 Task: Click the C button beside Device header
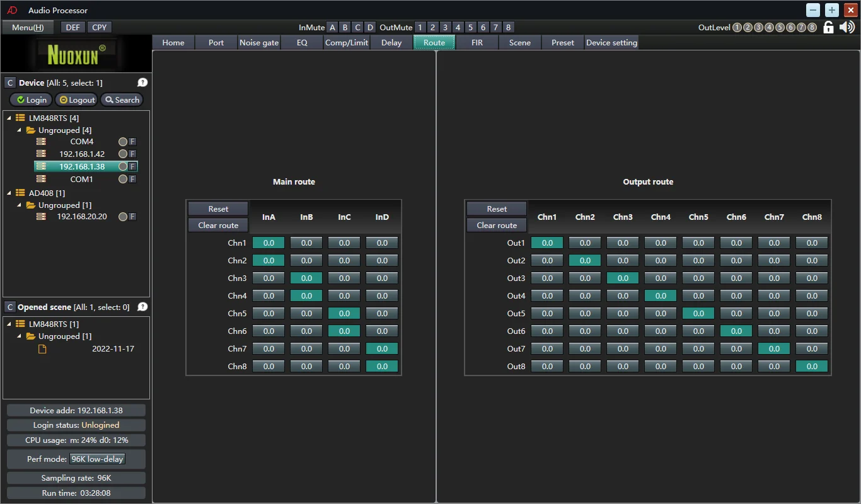pos(9,83)
